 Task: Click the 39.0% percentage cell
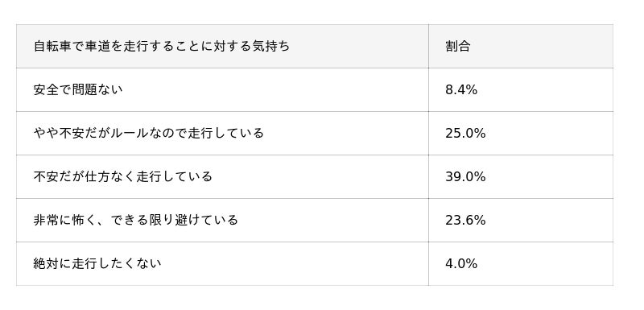[x=521, y=177]
